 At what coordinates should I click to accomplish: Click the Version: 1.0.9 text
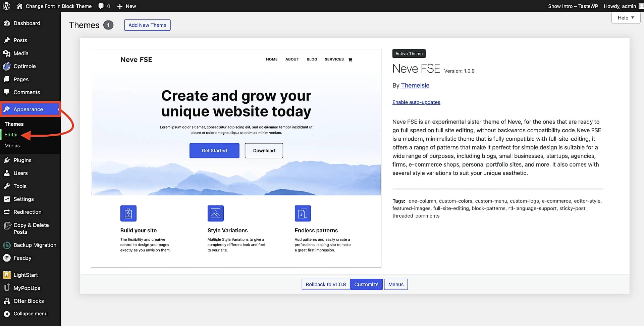coord(459,71)
